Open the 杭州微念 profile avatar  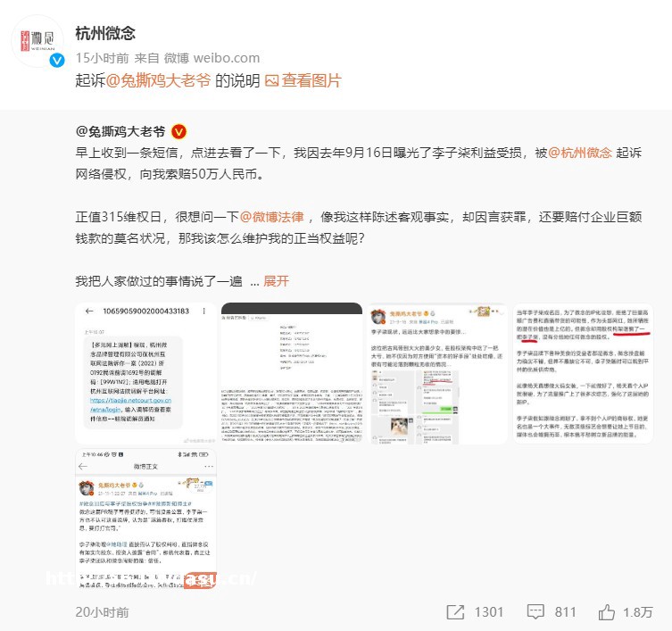tap(37, 41)
